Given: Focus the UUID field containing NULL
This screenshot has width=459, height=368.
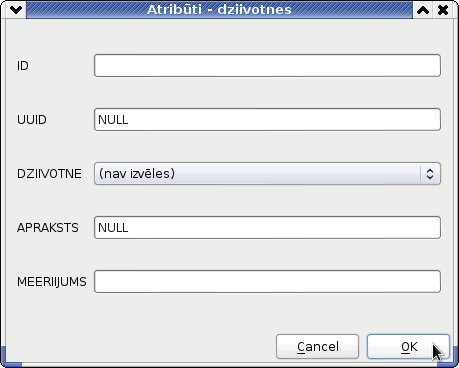Looking at the screenshot, I should pos(267,120).
